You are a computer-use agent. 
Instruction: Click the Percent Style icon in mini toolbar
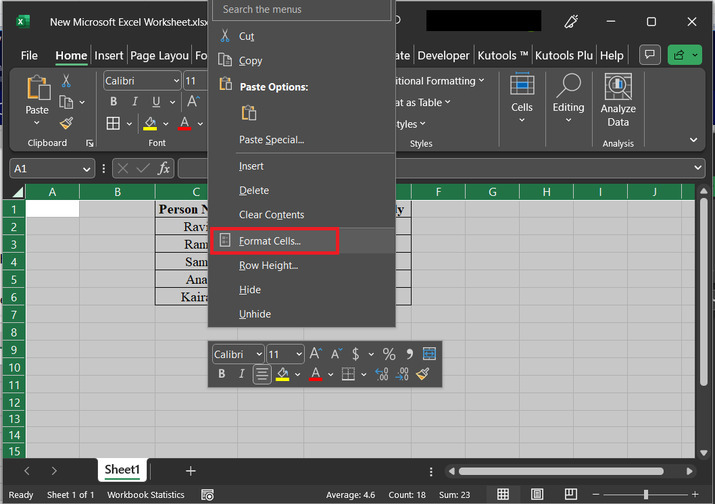tap(389, 354)
